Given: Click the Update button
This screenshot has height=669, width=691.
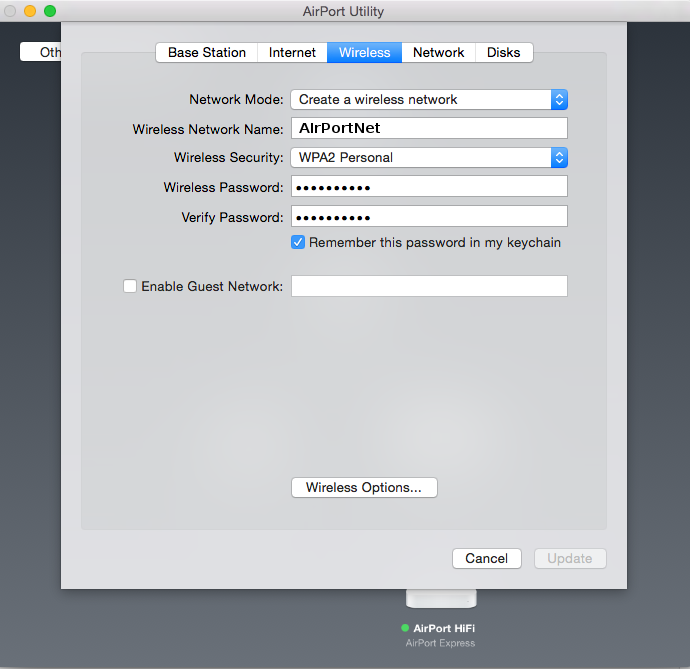Looking at the screenshot, I should [x=570, y=558].
